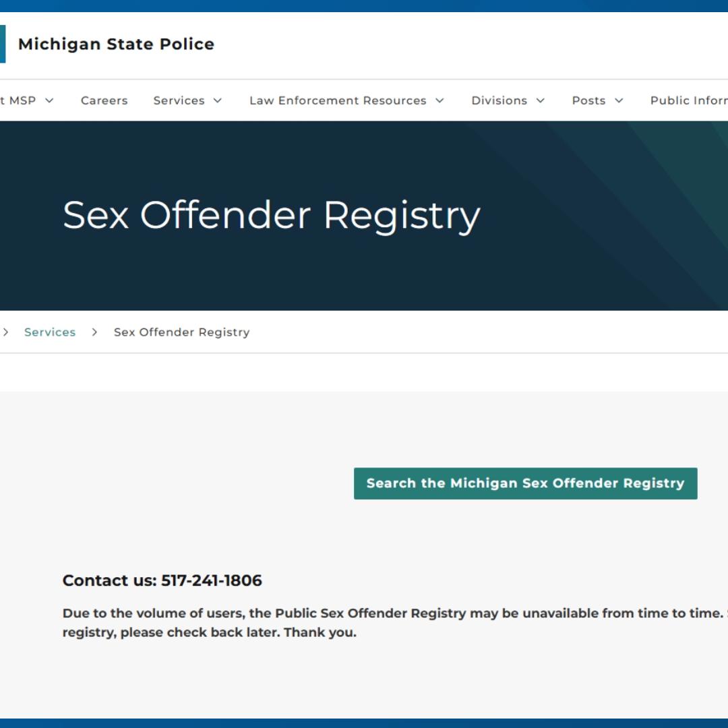The width and height of the screenshot is (728, 728).
Task: Select the Sex Offender Registry breadcrumb text
Action: [181, 332]
